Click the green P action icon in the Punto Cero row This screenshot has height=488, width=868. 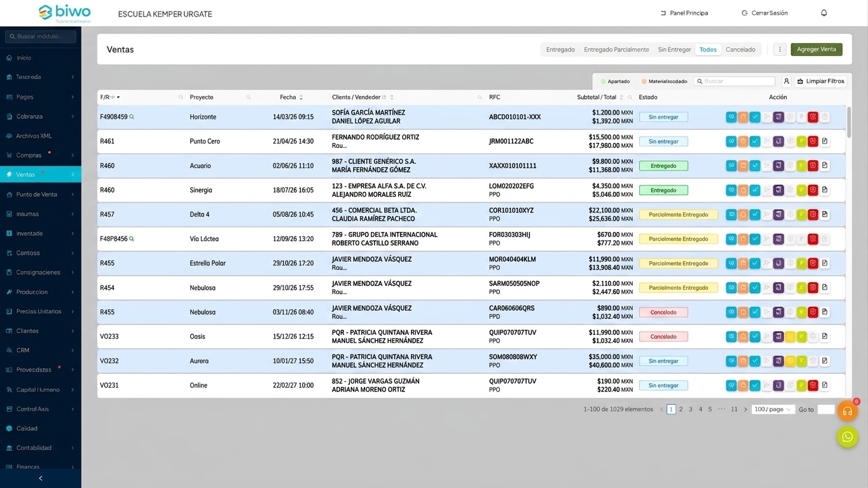click(x=801, y=142)
